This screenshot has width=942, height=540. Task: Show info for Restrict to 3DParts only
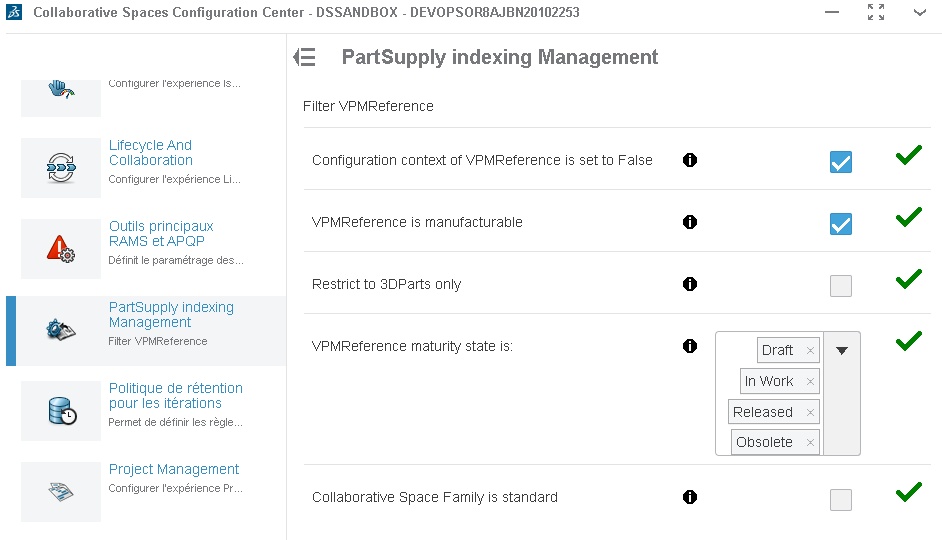pyautogui.click(x=690, y=284)
